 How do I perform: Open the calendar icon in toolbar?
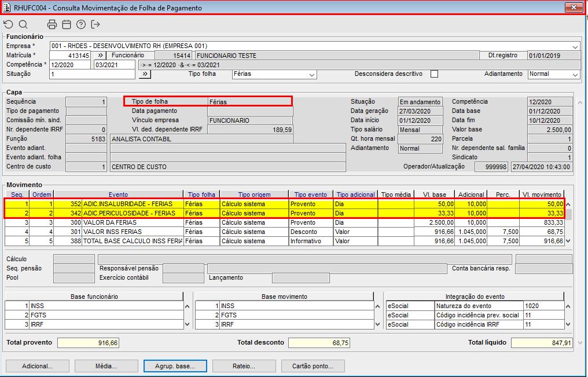pos(67,24)
